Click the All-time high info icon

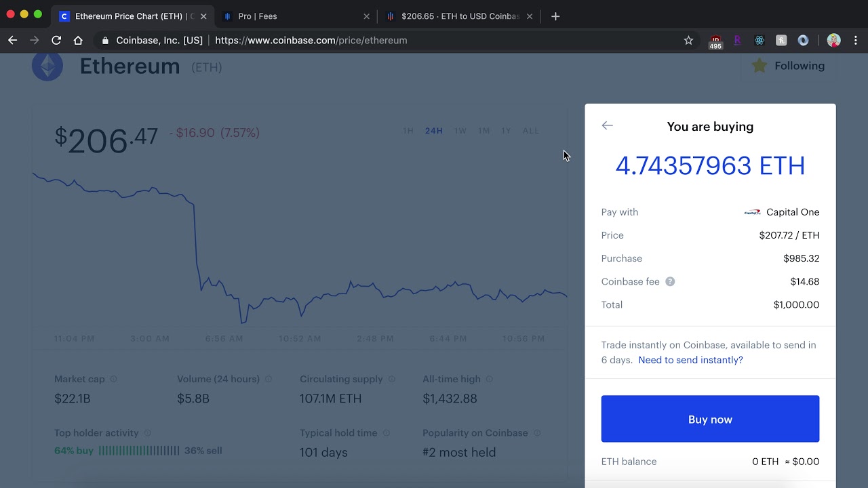pyautogui.click(x=490, y=379)
